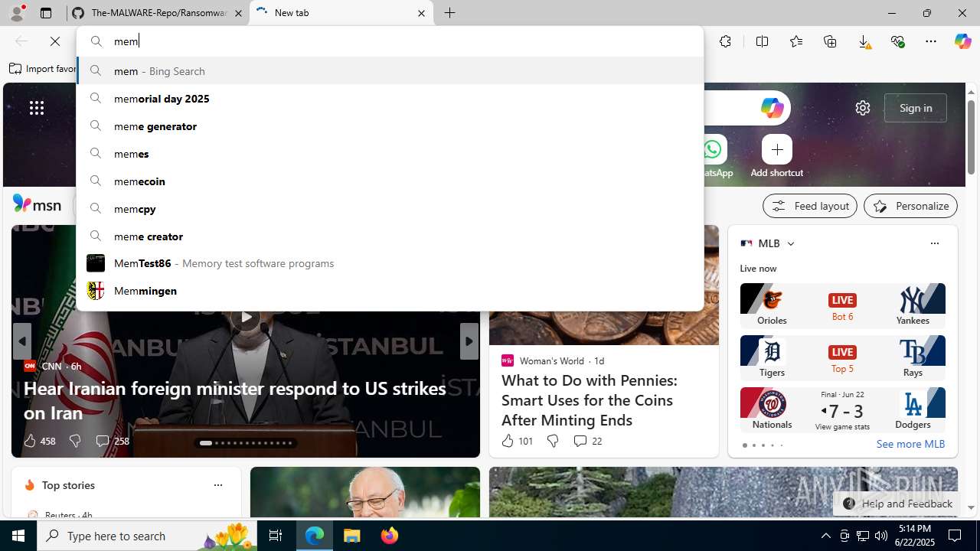This screenshot has height=551, width=980.
Task: Open Collections icon
Action: (830, 41)
